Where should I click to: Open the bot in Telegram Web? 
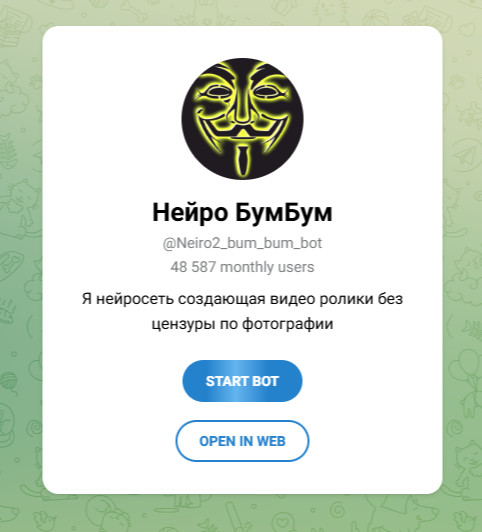point(242,441)
